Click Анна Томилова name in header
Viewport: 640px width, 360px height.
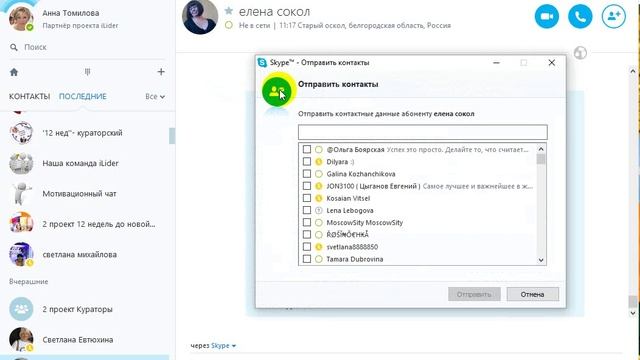click(x=71, y=13)
